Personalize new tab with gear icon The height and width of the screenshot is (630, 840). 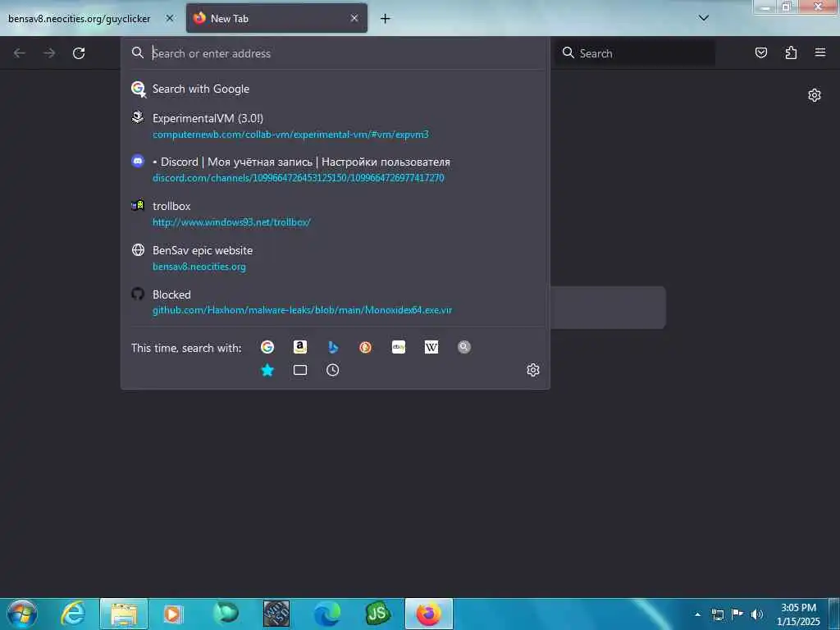pyautogui.click(x=815, y=95)
